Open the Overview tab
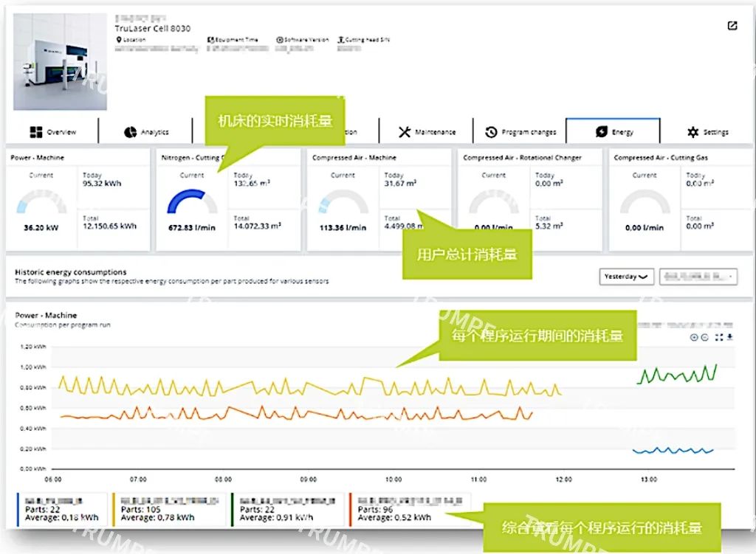Viewport: 756px width, 554px height. [x=52, y=131]
